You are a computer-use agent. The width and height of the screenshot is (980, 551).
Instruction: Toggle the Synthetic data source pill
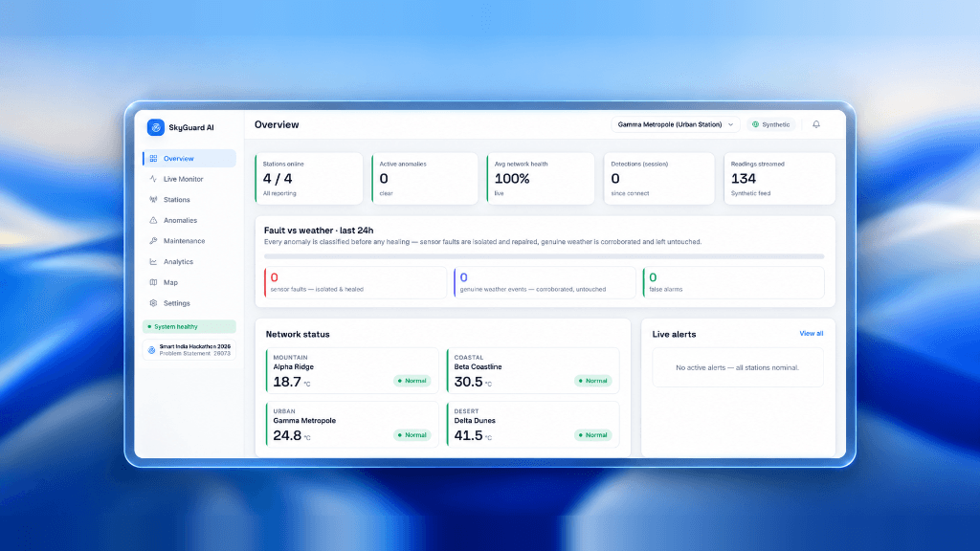coord(770,124)
